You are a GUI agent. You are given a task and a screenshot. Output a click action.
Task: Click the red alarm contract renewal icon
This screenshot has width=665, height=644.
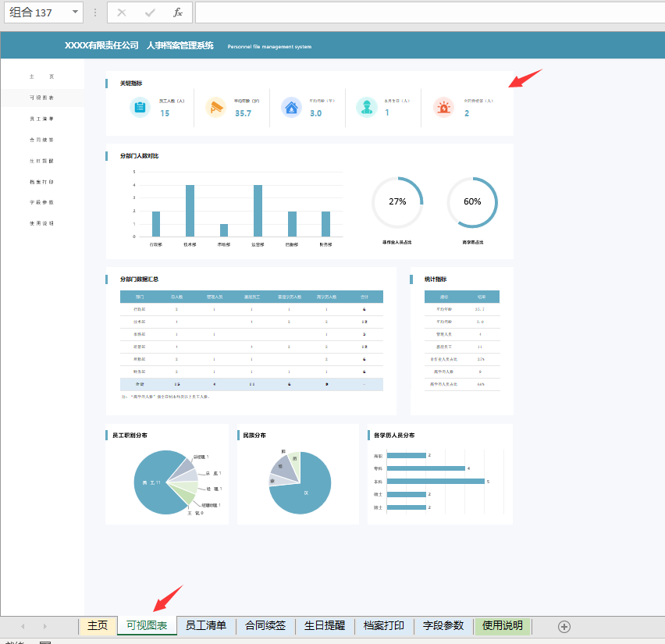coord(443,108)
